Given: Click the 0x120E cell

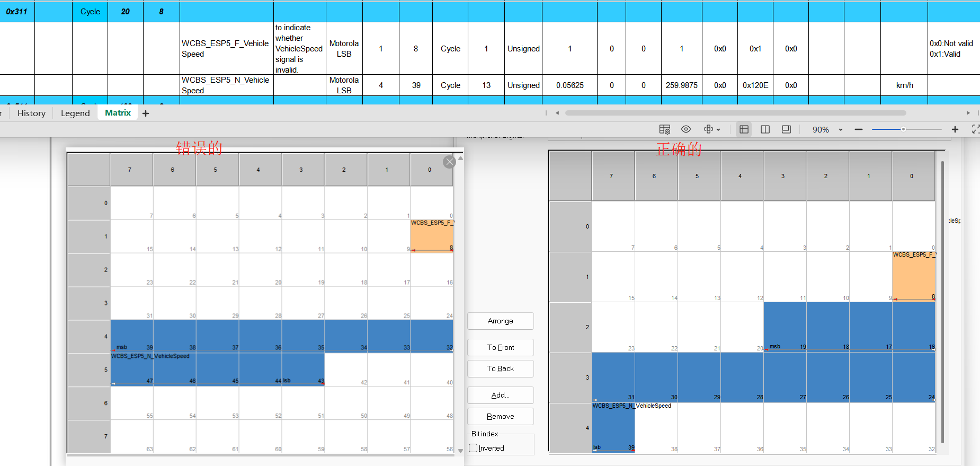Looking at the screenshot, I should click(755, 85).
